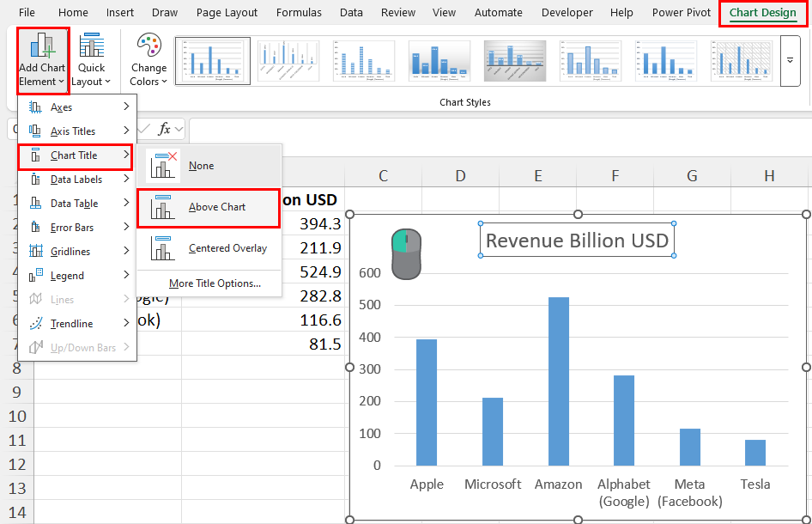This screenshot has height=524, width=812.
Task: Select row header 10
Action: pos(17,417)
